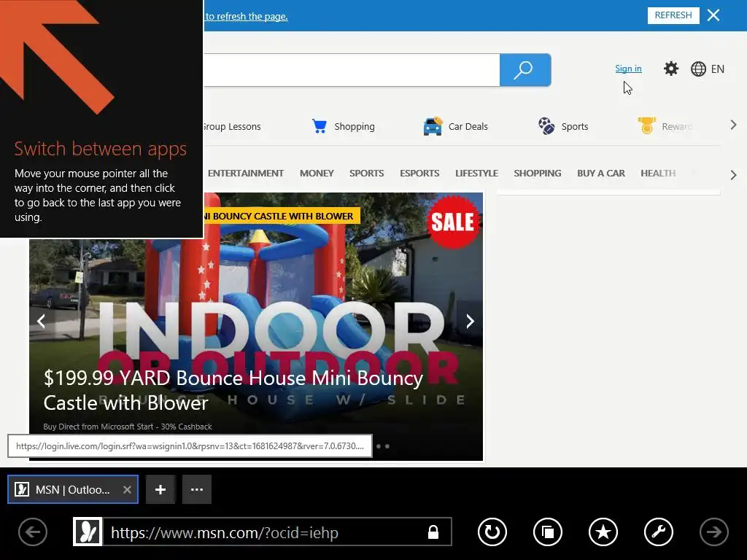Open the MONEY category
747x560 pixels.
[317, 174]
